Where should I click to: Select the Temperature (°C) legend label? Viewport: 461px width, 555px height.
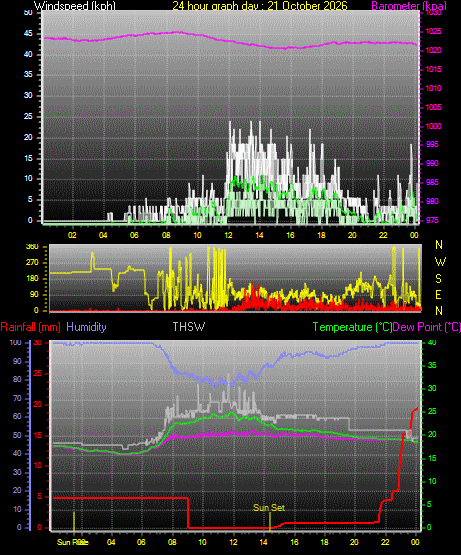tap(352, 327)
